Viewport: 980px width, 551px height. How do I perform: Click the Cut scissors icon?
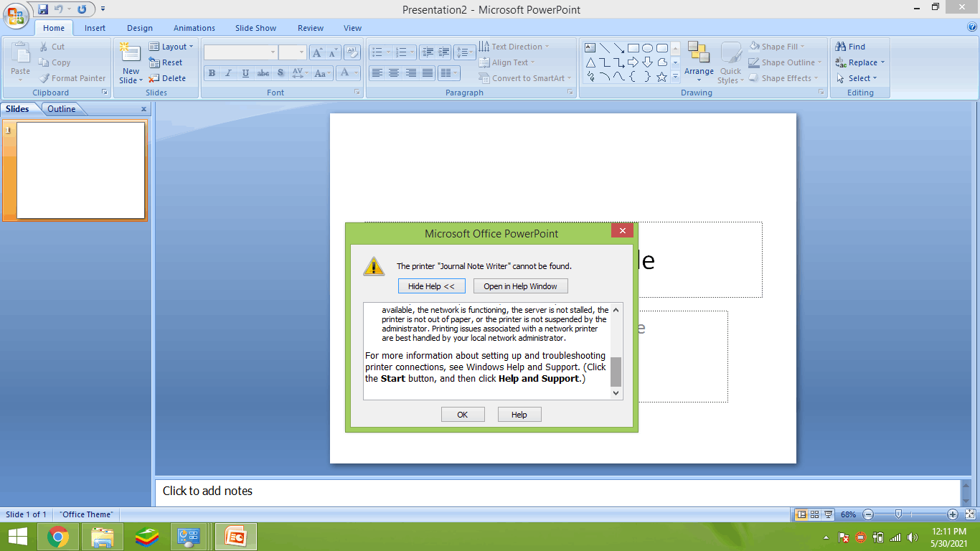coord(44,47)
